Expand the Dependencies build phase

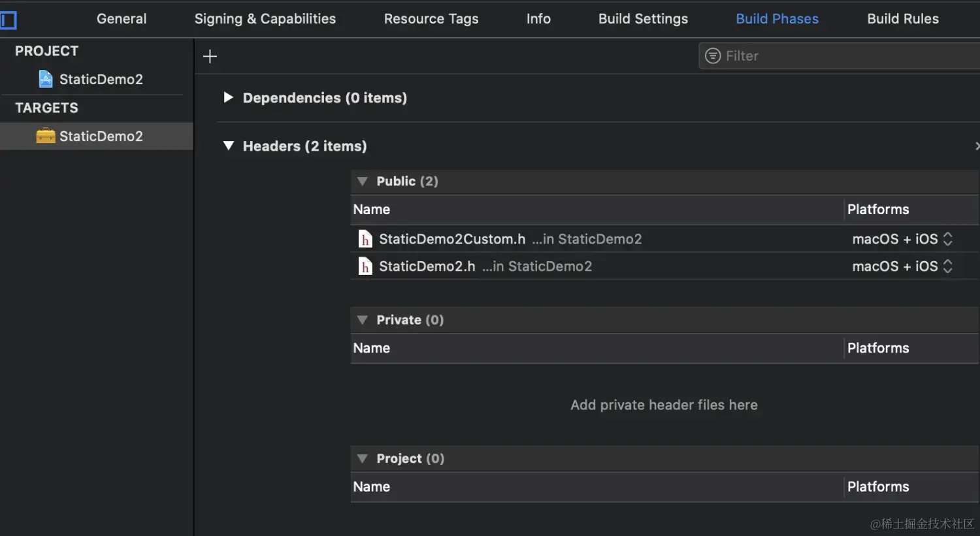coord(228,97)
